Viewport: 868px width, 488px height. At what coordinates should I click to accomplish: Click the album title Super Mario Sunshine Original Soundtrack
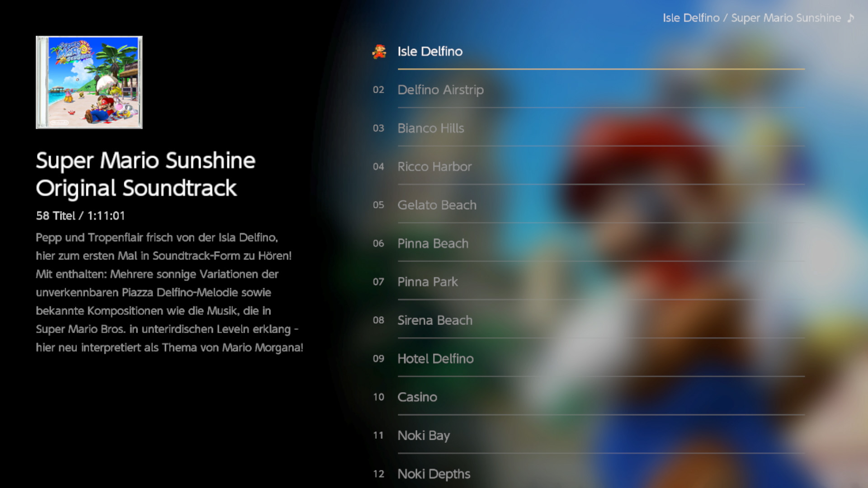(145, 174)
